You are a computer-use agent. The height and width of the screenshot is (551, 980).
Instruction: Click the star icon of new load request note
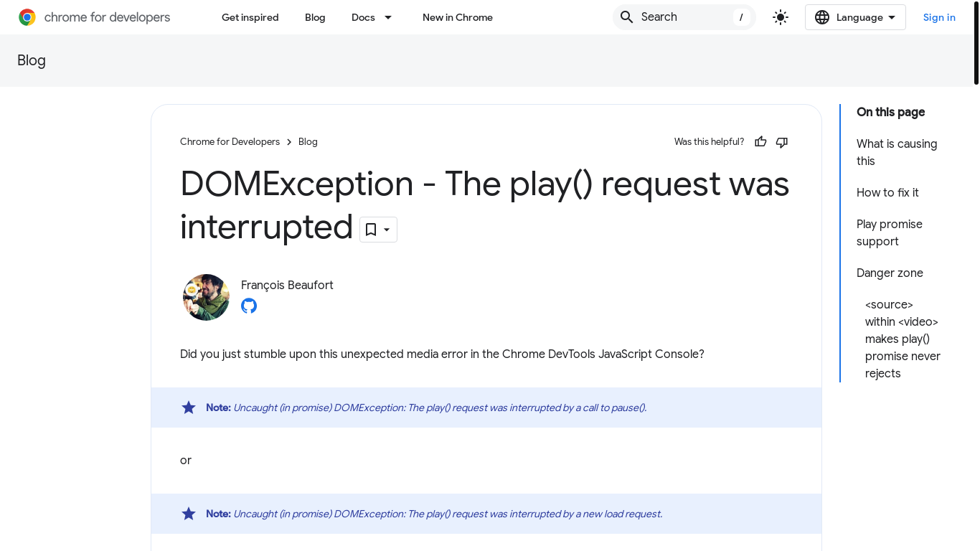click(x=189, y=514)
